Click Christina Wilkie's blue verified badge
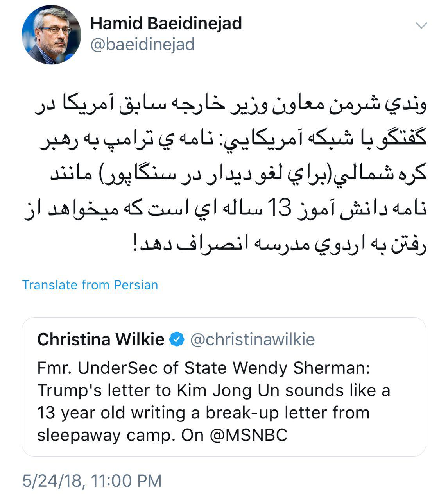Viewport: 448px width, 500px height. [177, 339]
